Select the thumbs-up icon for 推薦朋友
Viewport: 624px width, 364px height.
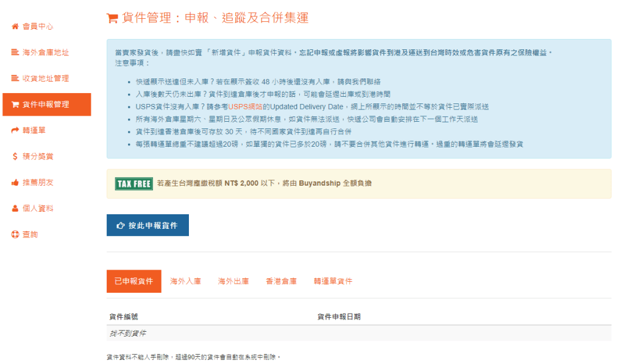coord(15,183)
